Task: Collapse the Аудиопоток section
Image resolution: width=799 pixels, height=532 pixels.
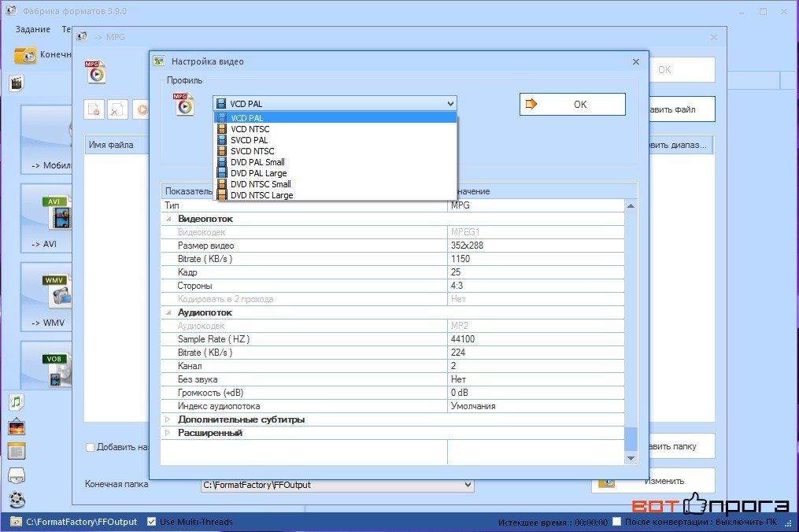Action: point(168,312)
